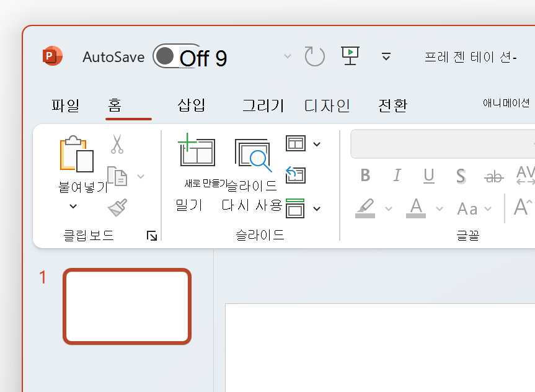The width and height of the screenshot is (535, 392).
Task: Toggle text Shadow formatting
Action: click(461, 176)
